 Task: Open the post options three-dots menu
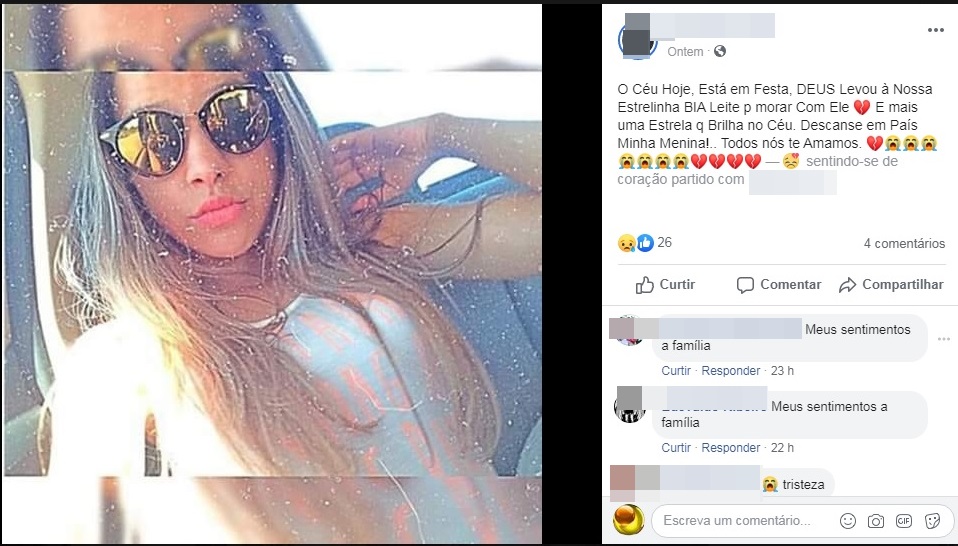click(935, 31)
